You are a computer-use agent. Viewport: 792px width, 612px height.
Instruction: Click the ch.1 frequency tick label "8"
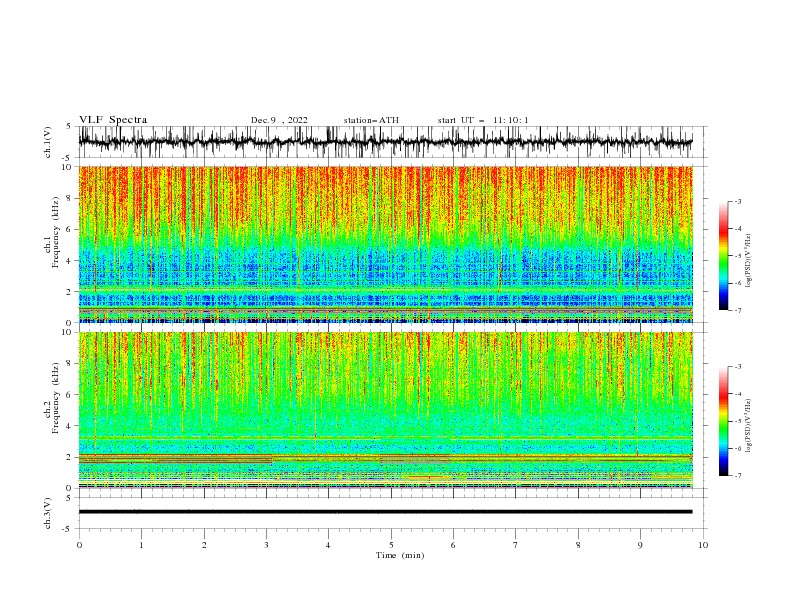click(x=70, y=198)
